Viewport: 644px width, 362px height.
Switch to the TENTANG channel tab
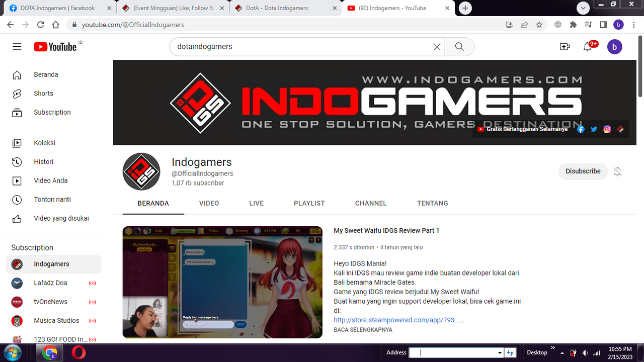pyautogui.click(x=433, y=204)
